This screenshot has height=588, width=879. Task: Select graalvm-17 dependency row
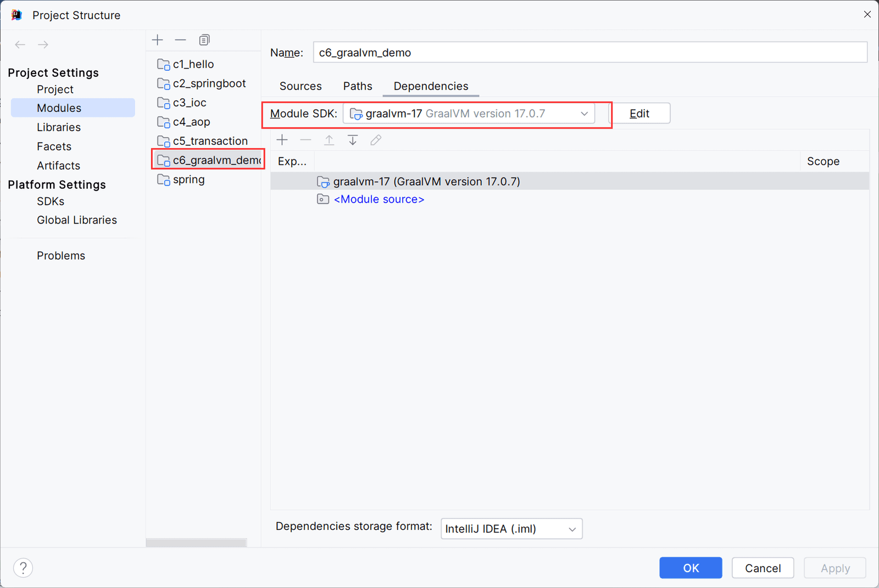coord(570,181)
